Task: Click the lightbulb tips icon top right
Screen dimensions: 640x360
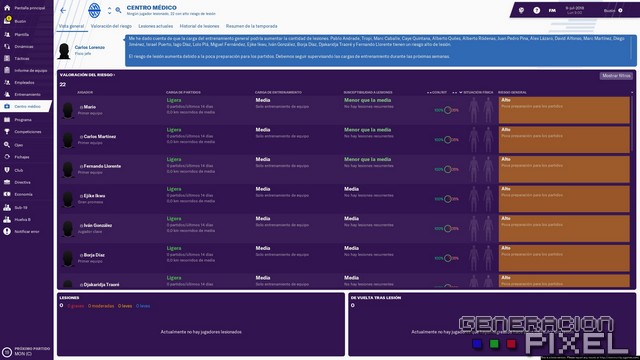Action: (x=521, y=10)
